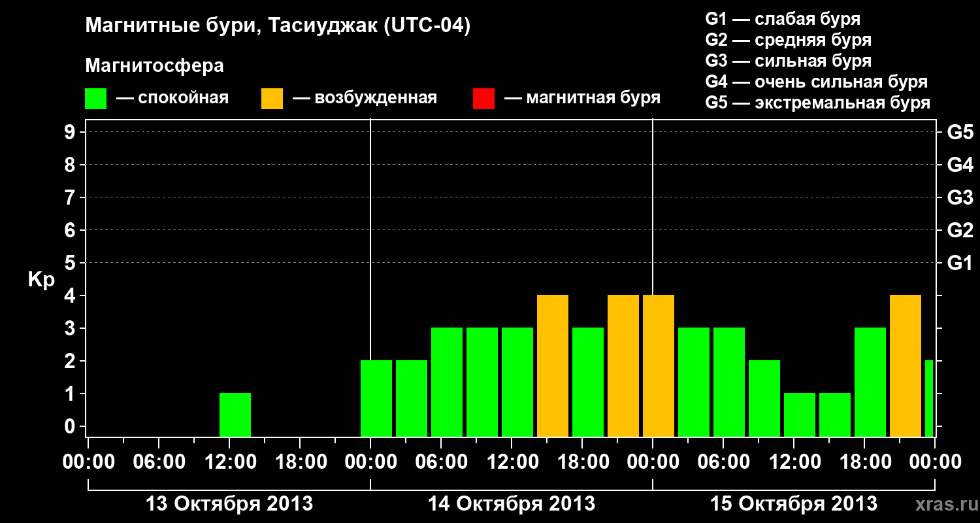This screenshot has width=980, height=523.
Task: Click the orange bar at 21:00 on 14 October
Action: pyautogui.click(x=623, y=365)
